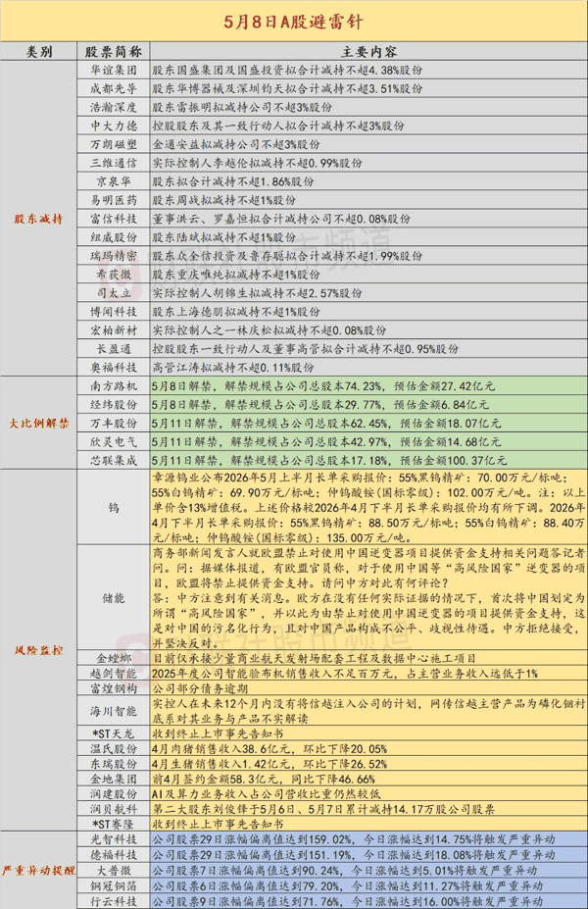Click the 股东减持 category cell
The image size is (588, 909).
coord(39,219)
